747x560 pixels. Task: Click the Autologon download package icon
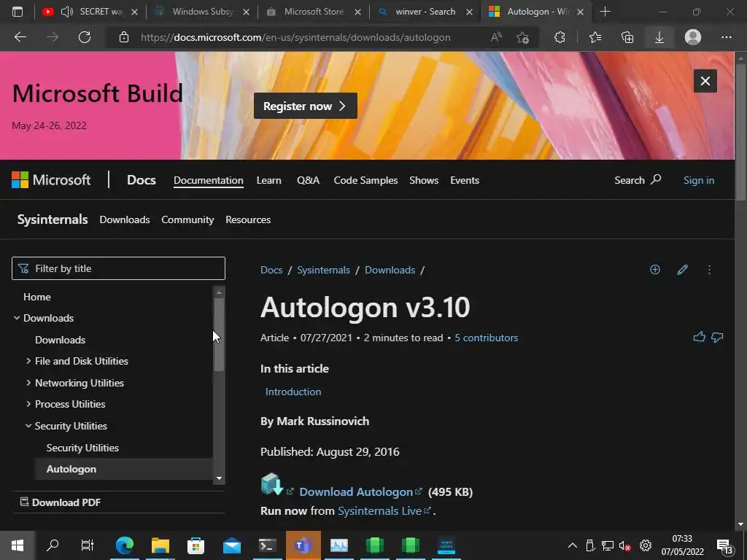(x=272, y=484)
